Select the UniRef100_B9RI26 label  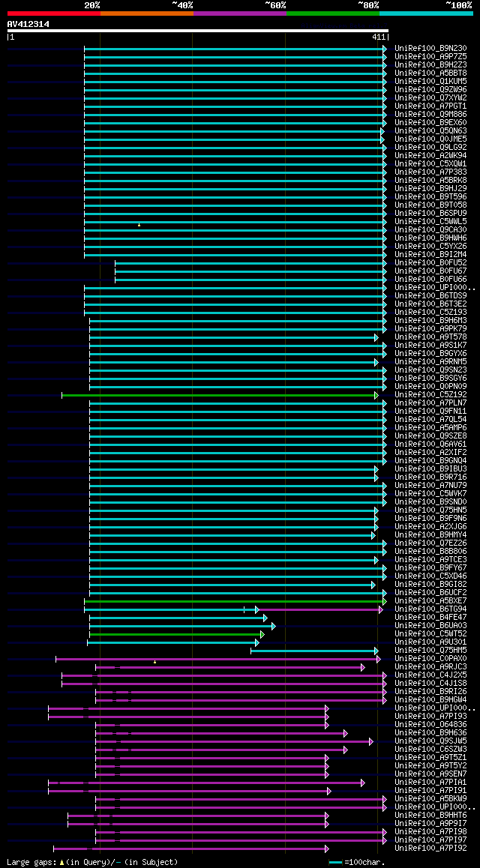430,692
